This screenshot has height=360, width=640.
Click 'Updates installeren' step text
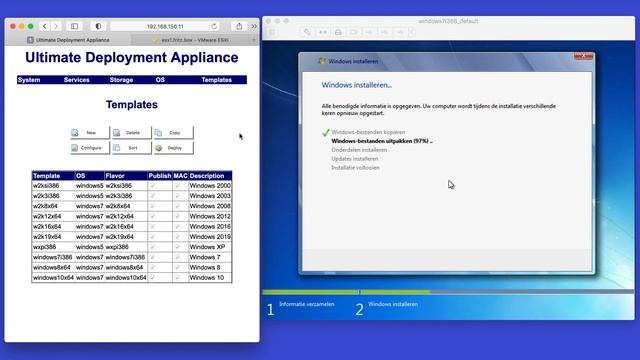pyautogui.click(x=355, y=159)
